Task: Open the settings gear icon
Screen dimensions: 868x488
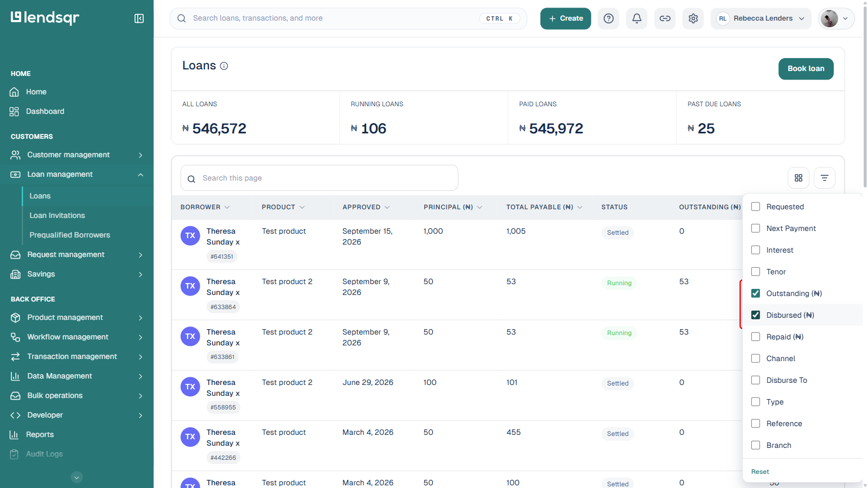Action: pos(693,18)
